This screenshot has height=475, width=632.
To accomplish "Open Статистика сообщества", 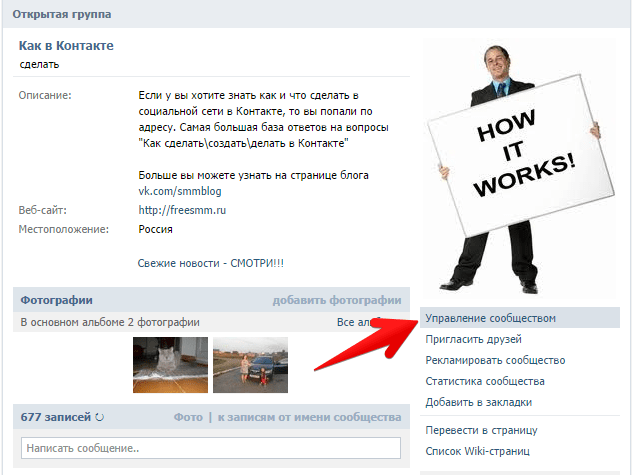I will coord(485,381).
